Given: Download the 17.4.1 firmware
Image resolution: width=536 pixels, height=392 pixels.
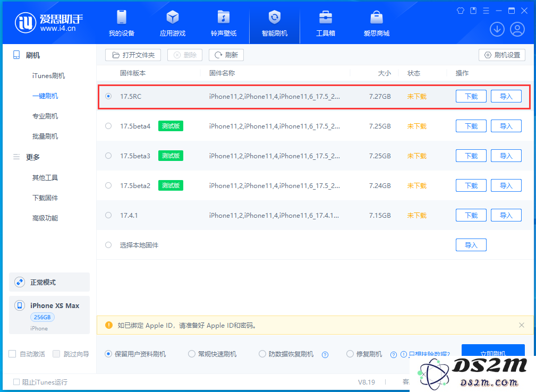Looking at the screenshot, I should pyautogui.click(x=471, y=215).
